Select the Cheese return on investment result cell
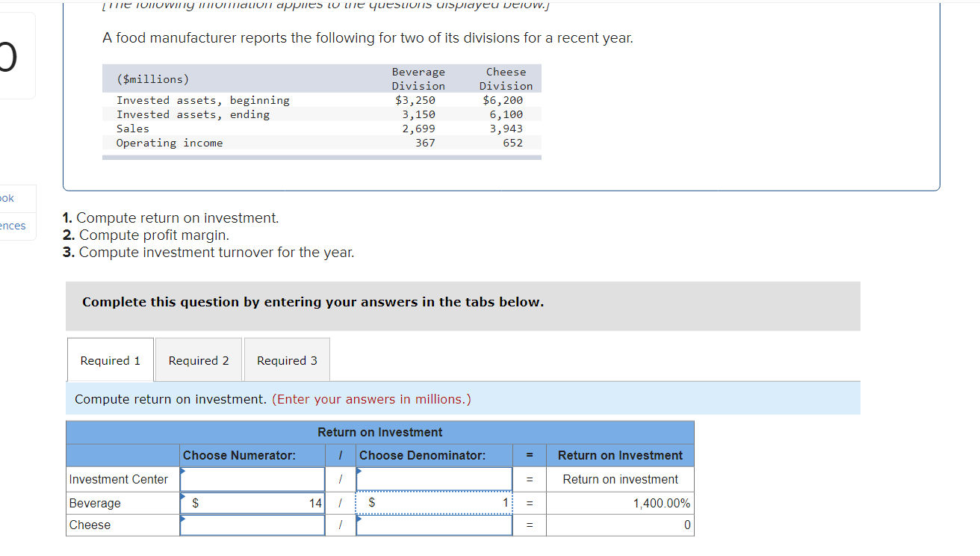The image size is (980, 556). coord(620,525)
